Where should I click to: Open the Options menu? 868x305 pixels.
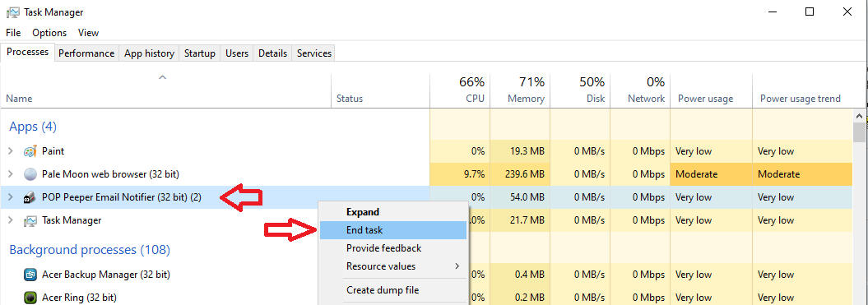tap(49, 33)
